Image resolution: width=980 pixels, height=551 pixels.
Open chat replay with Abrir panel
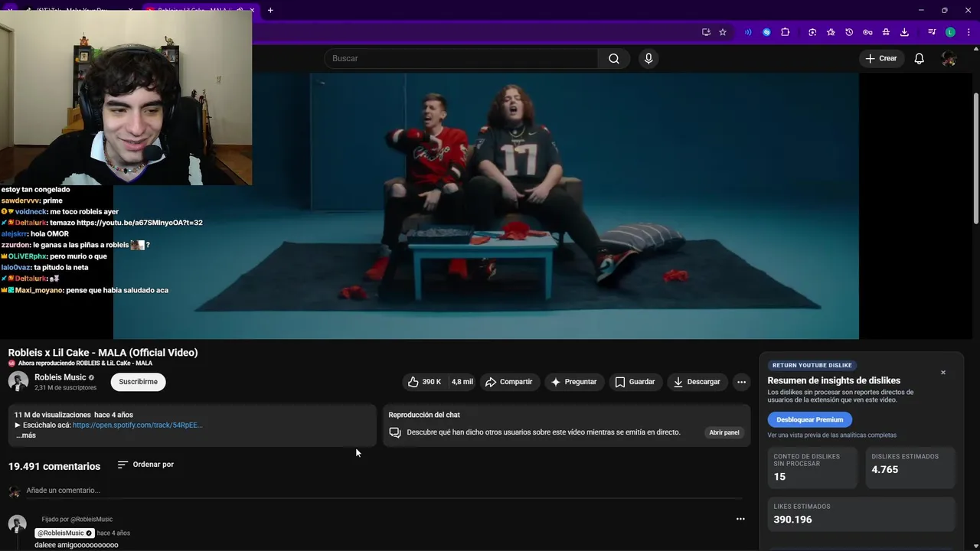point(724,432)
